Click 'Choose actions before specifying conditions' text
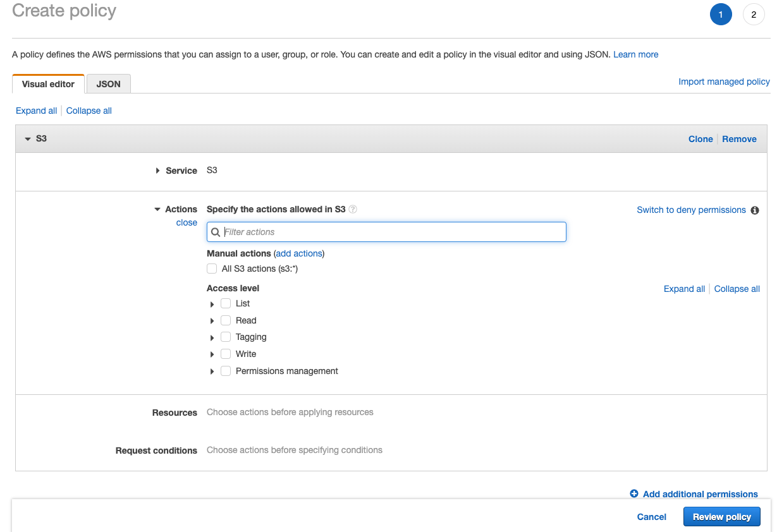Screen dimensions: 777x532 (x=295, y=450)
